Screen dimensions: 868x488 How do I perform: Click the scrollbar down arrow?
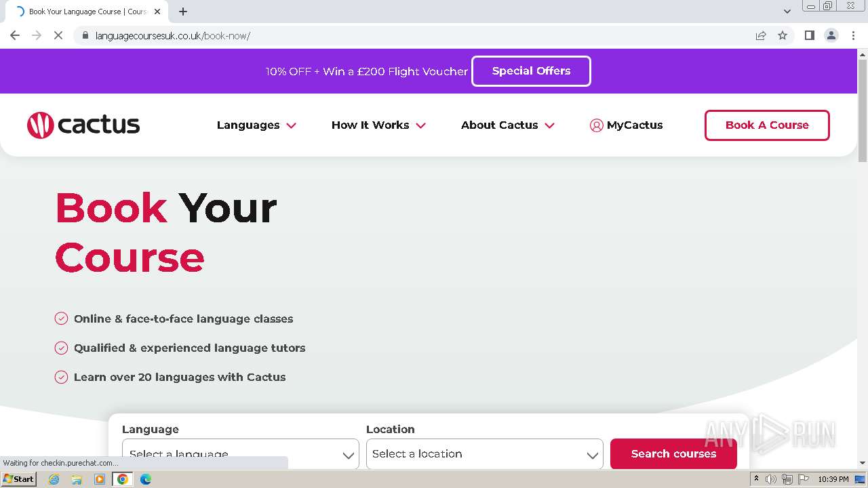click(x=863, y=463)
